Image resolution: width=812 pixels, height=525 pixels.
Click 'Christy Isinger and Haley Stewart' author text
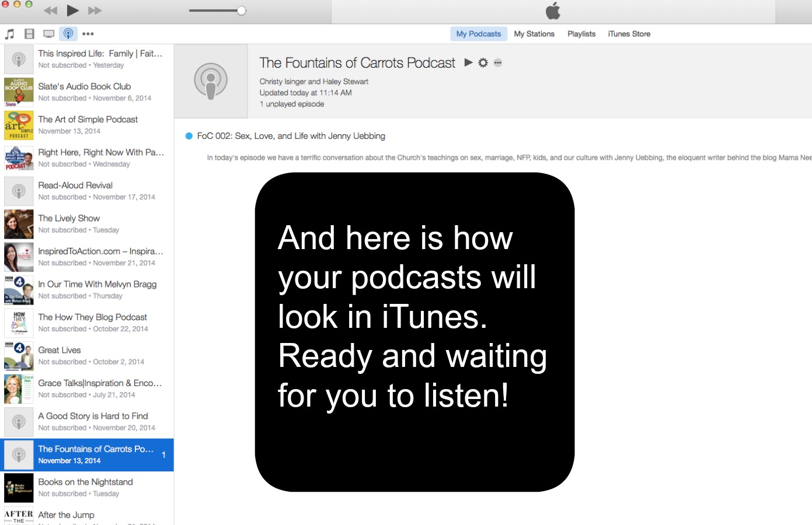click(314, 82)
